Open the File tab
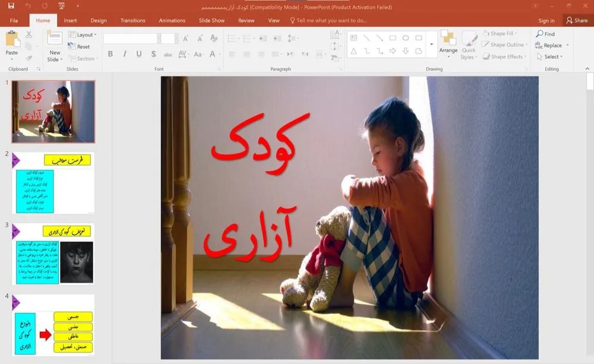The width and height of the screenshot is (594, 364). pyautogui.click(x=14, y=20)
